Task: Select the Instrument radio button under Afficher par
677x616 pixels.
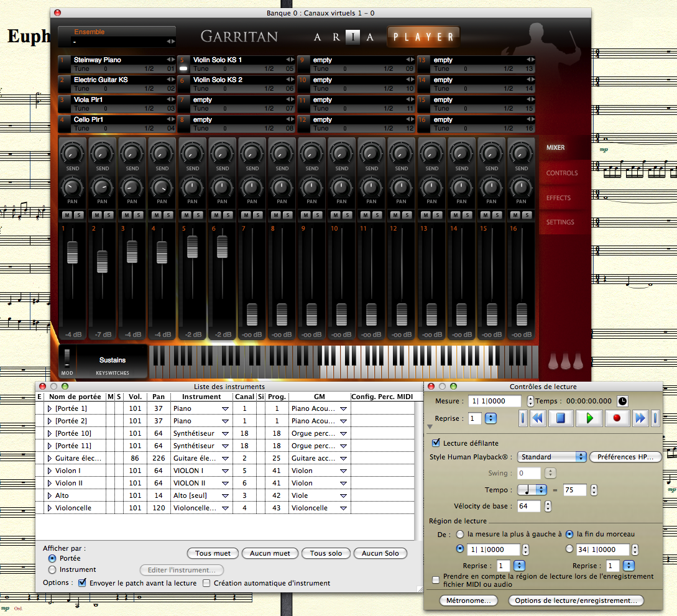Action: click(52, 569)
